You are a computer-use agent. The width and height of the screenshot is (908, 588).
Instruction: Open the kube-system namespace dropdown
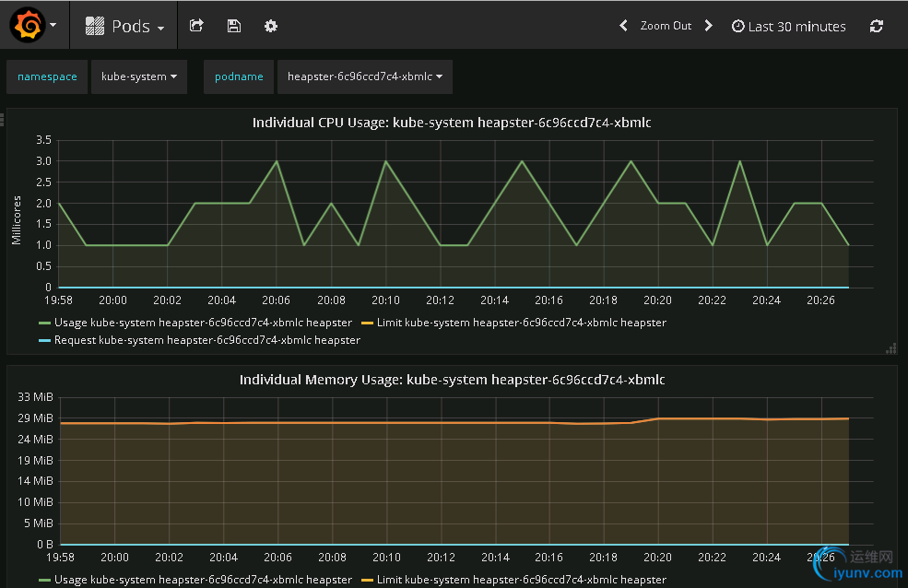[139, 77]
